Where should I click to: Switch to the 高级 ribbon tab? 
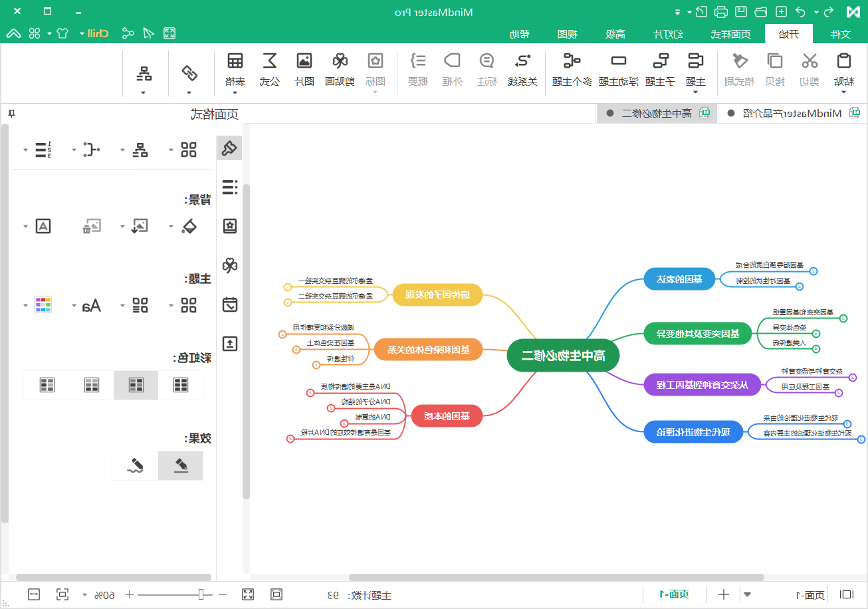coord(616,34)
